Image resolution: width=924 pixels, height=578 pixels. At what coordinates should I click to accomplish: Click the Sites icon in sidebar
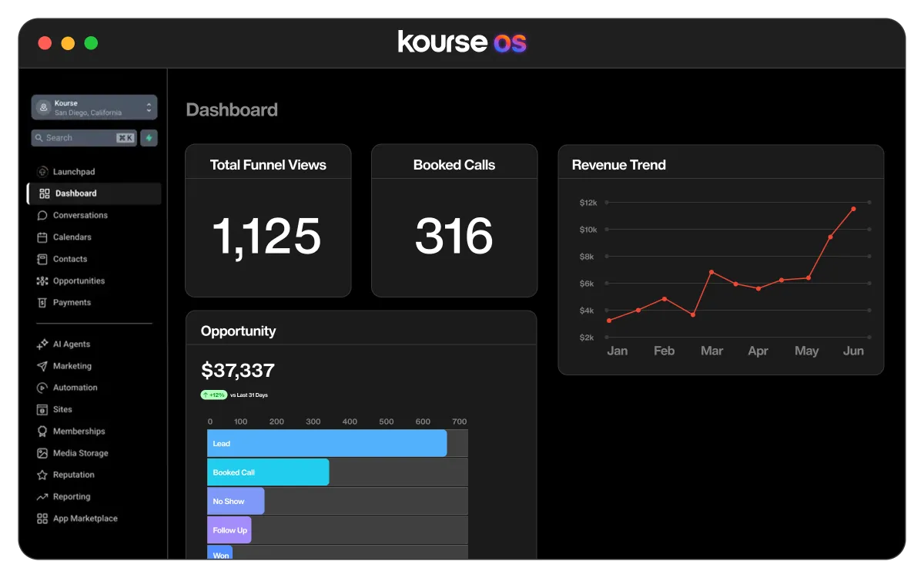coord(42,410)
